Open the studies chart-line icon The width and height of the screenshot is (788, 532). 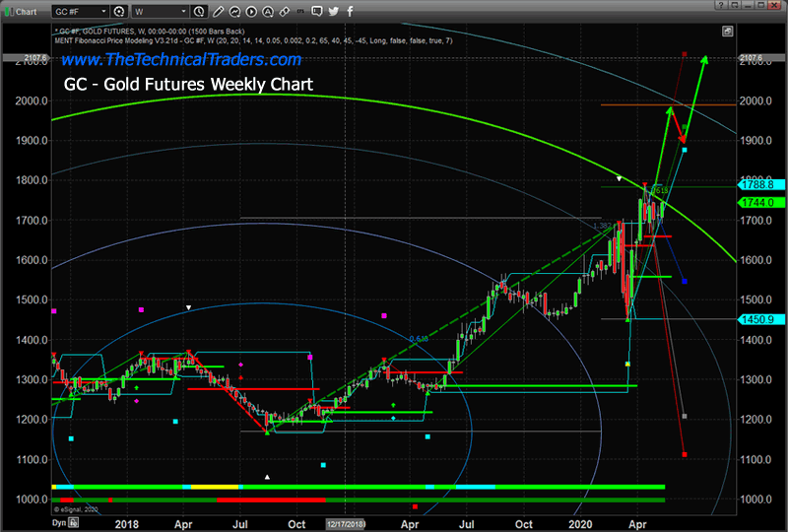click(x=234, y=11)
